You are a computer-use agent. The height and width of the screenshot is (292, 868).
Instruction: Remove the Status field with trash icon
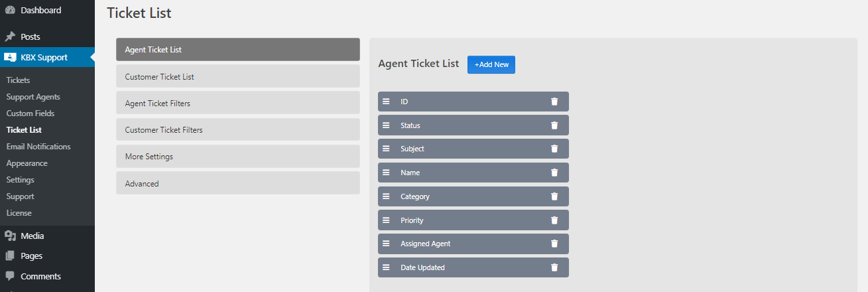coord(554,125)
